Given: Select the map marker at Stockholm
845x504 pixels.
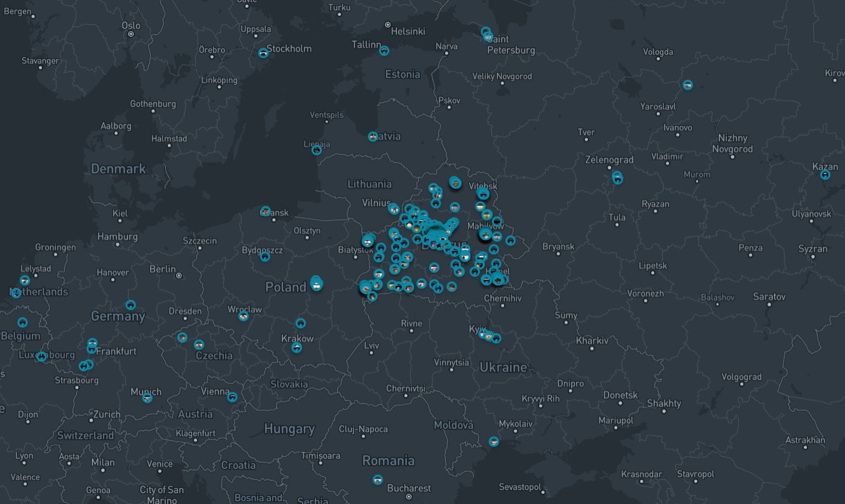Looking at the screenshot, I should coord(263,53).
